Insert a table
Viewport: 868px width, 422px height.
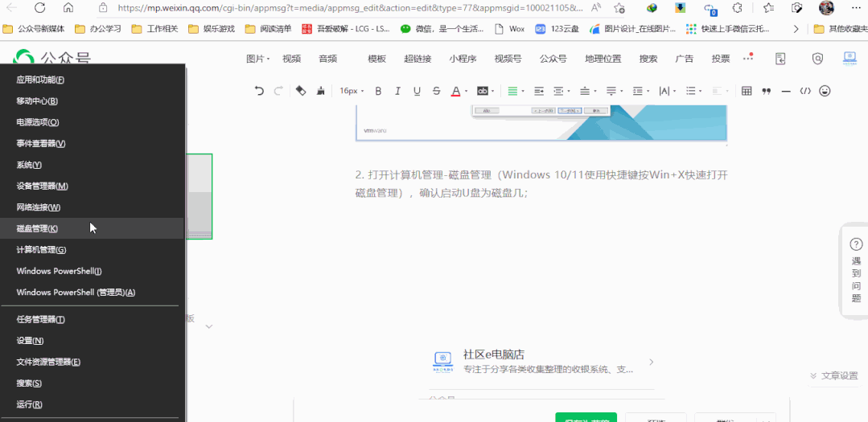click(x=747, y=92)
